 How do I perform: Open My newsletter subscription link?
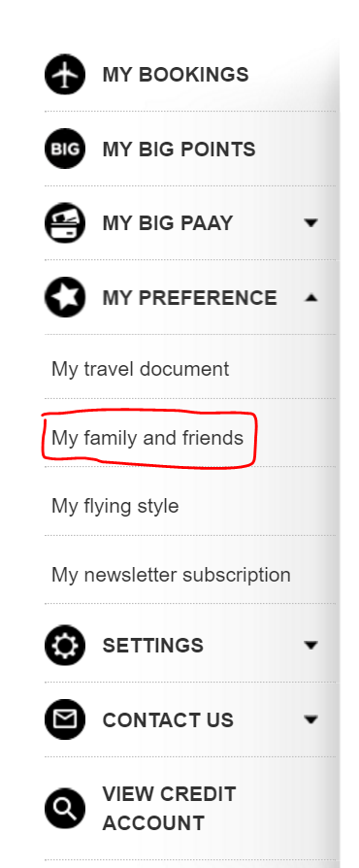tap(171, 575)
